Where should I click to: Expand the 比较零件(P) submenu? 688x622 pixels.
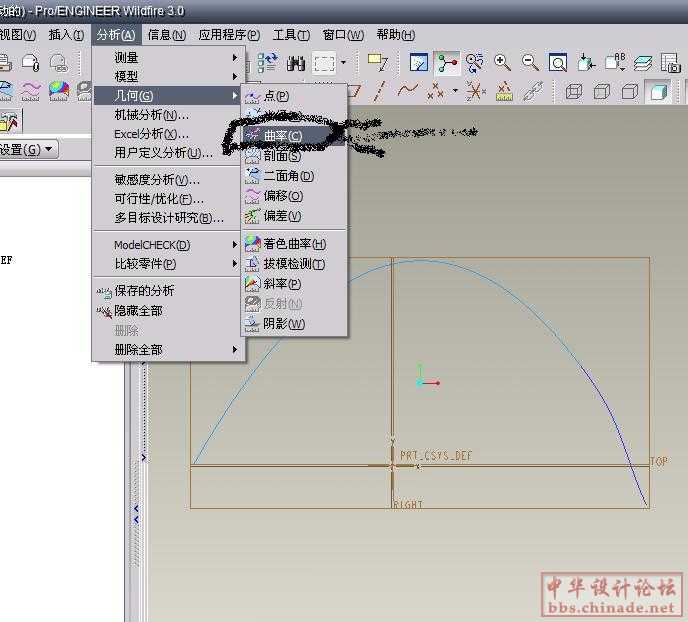[168, 264]
